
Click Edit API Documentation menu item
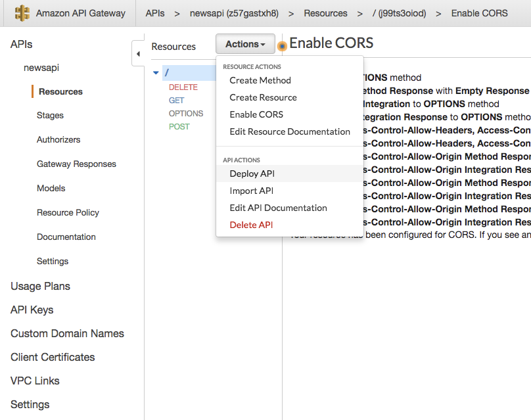tap(278, 208)
